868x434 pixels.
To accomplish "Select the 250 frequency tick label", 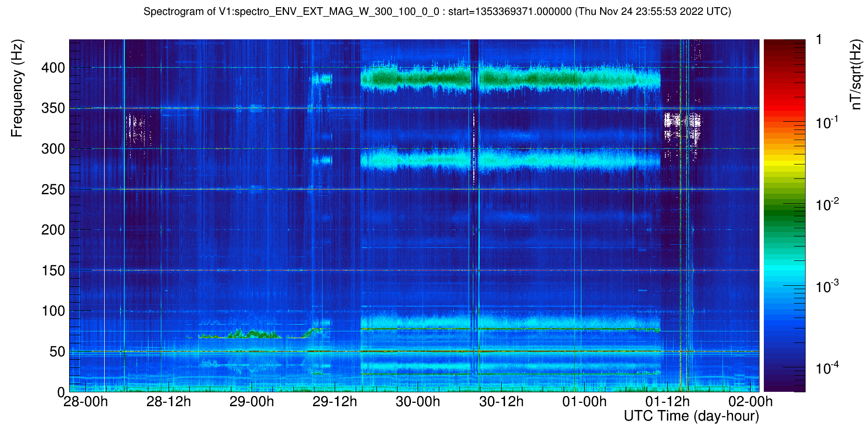I will (53, 190).
